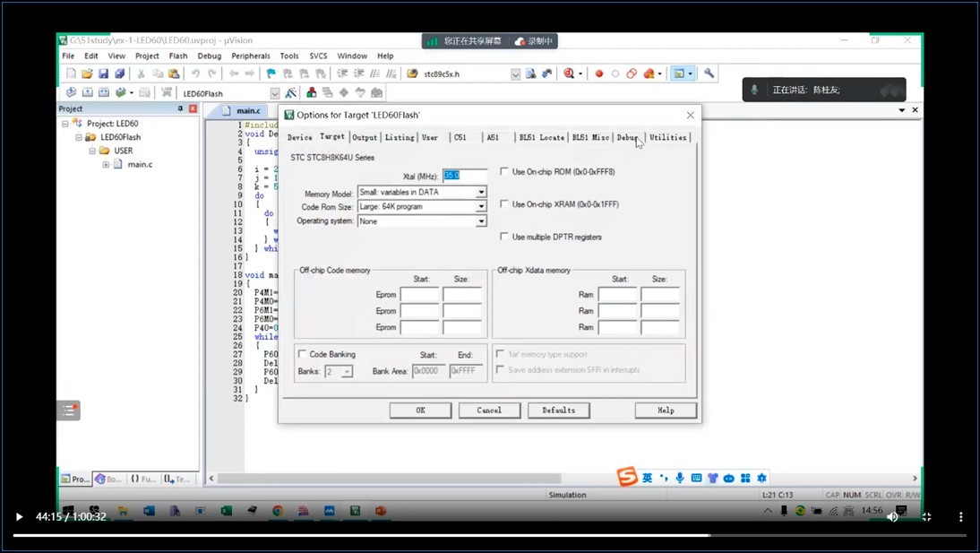980x553 pixels.
Task: Click the Open file folder icon
Action: [x=87, y=73]
